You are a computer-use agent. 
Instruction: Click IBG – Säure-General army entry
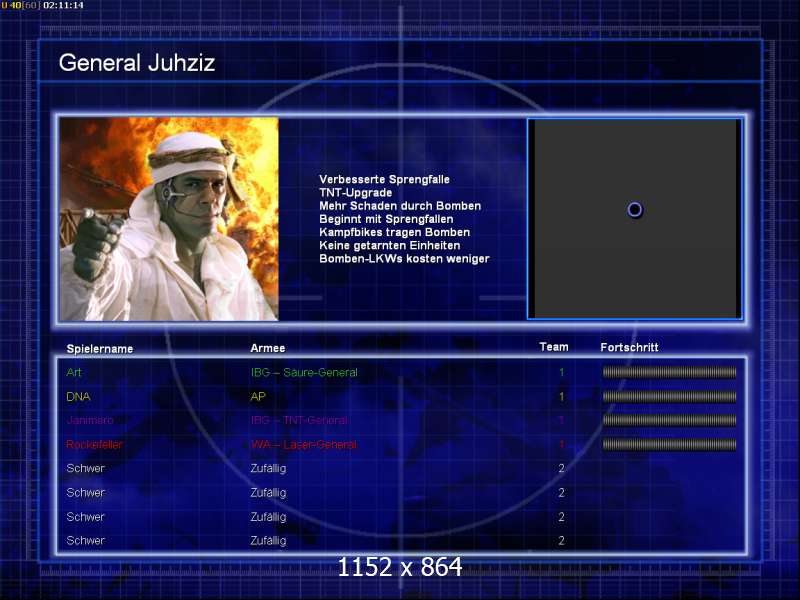(x=304, y=373)
